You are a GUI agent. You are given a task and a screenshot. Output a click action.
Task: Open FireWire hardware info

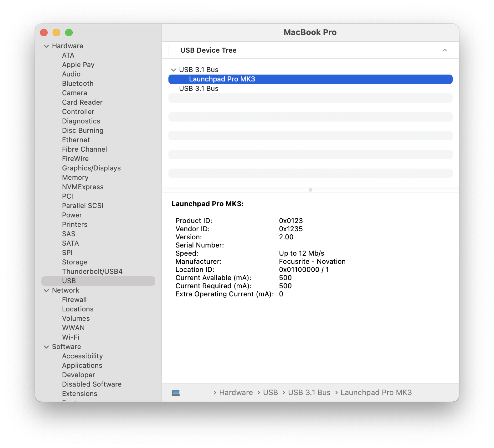pyautogui.click(x=75, y=159)
